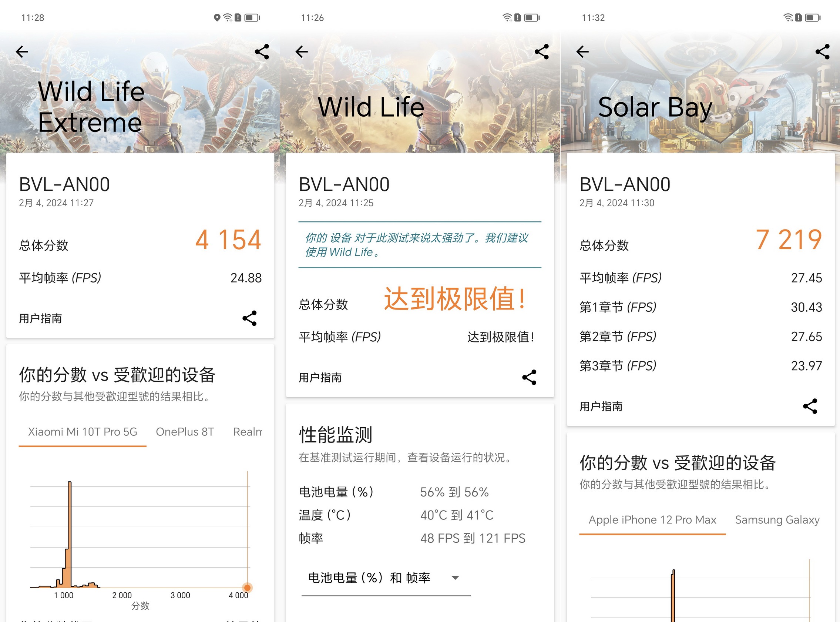Select Xiaomi Mi 10T Pro 5G tab

coord(83,432)
